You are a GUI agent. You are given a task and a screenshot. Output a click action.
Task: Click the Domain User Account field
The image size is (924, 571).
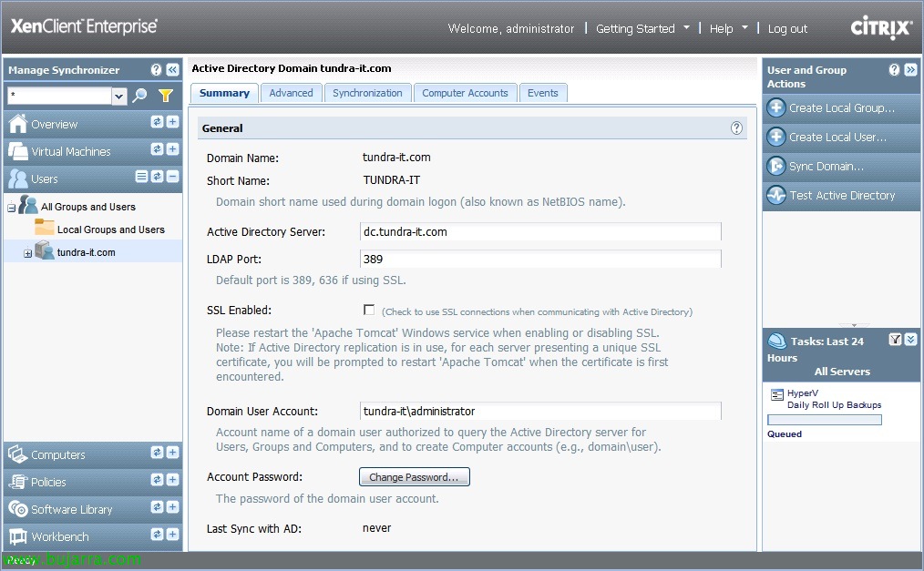540,411
